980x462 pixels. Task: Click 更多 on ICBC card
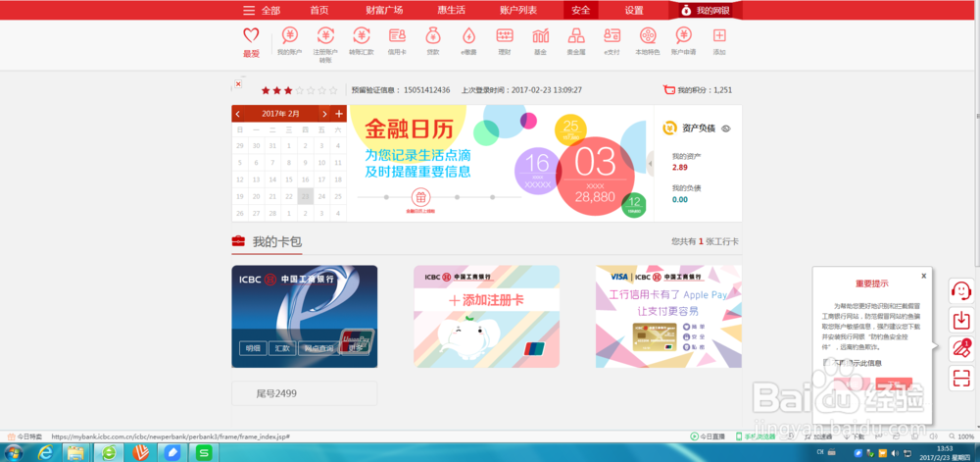tap(356, 348)
